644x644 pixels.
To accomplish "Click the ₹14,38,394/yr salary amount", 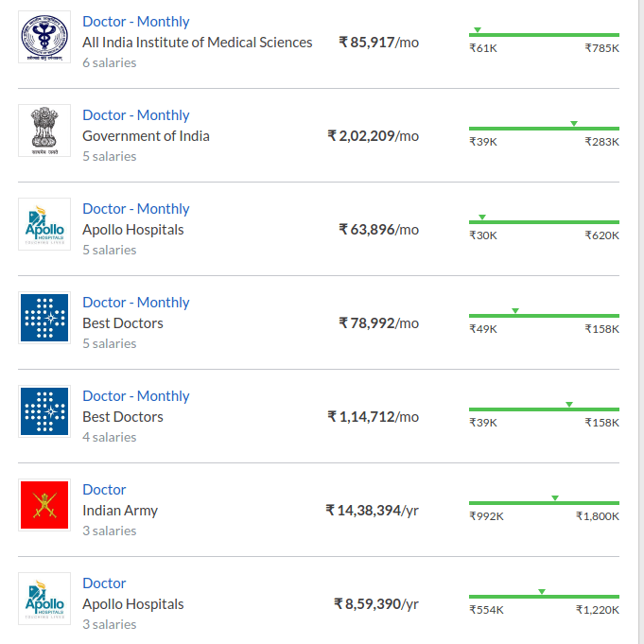I will click(x=372, y=511).
